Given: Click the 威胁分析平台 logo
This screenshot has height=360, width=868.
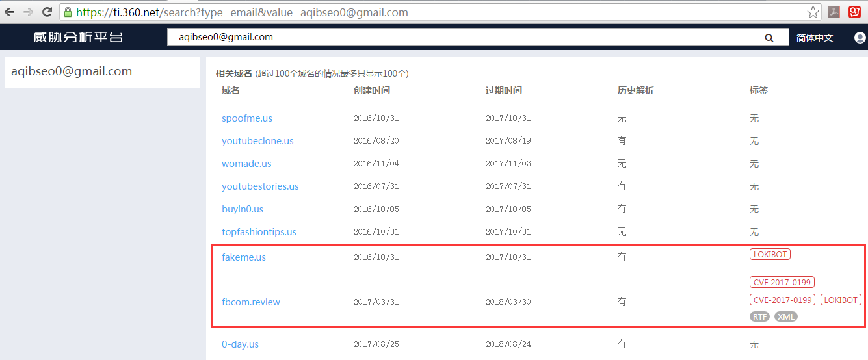Looking at the screenshot, I should click(x=78, y=38).
